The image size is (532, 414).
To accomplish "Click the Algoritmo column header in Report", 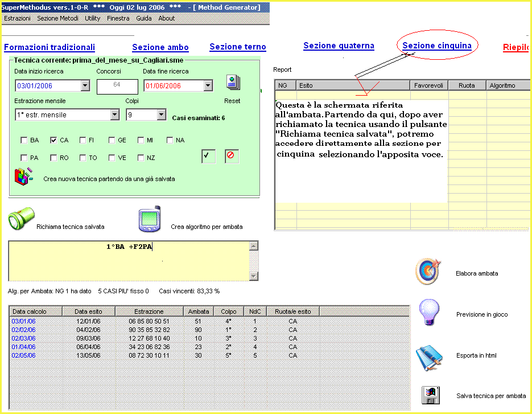I will pos(508,85).
